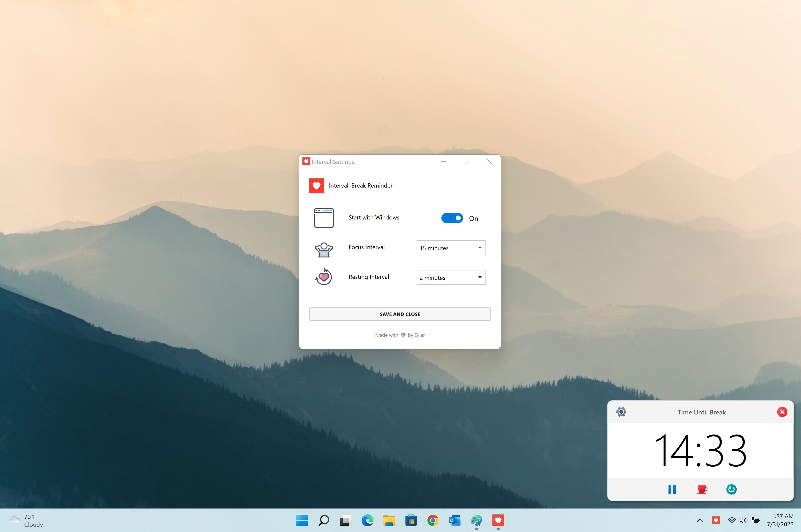The image size is (801, 532).
Task: Click the SAVE AND CLOSE button
Action: point(400,314)
